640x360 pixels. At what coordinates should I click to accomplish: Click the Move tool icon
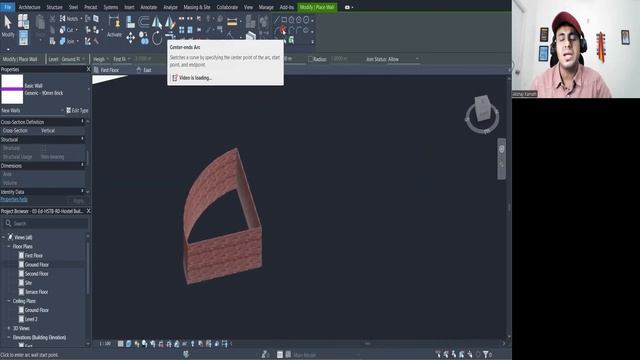[130, 38]
